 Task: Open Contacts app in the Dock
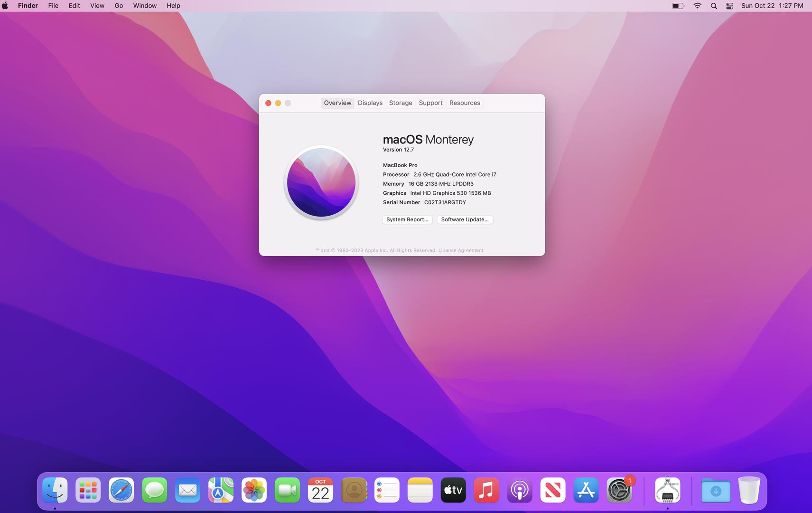pyautogui.click(x=354, y=490)
